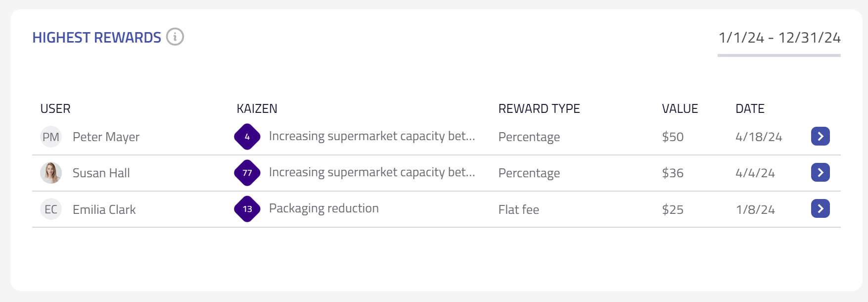Open Susan Hall's supermarket capacity kaizen title
Screen dimensions: 868x302
pos(371,172)
